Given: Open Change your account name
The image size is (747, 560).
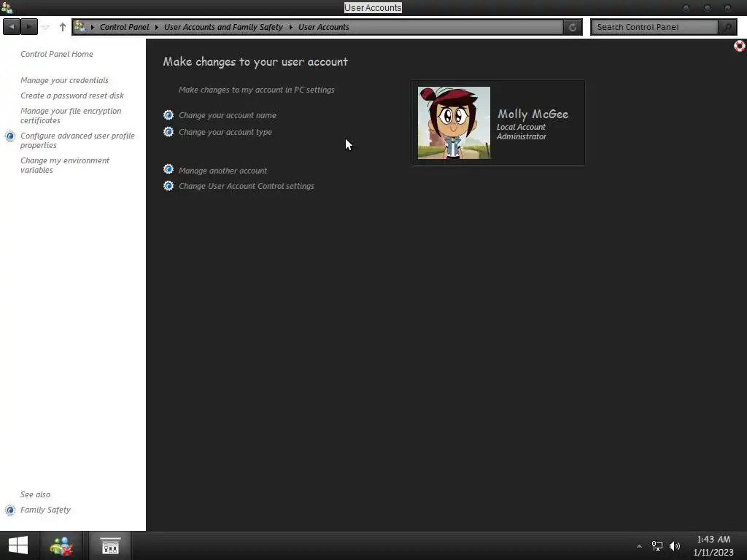Looking at the screenshot, I should [228, 115].
